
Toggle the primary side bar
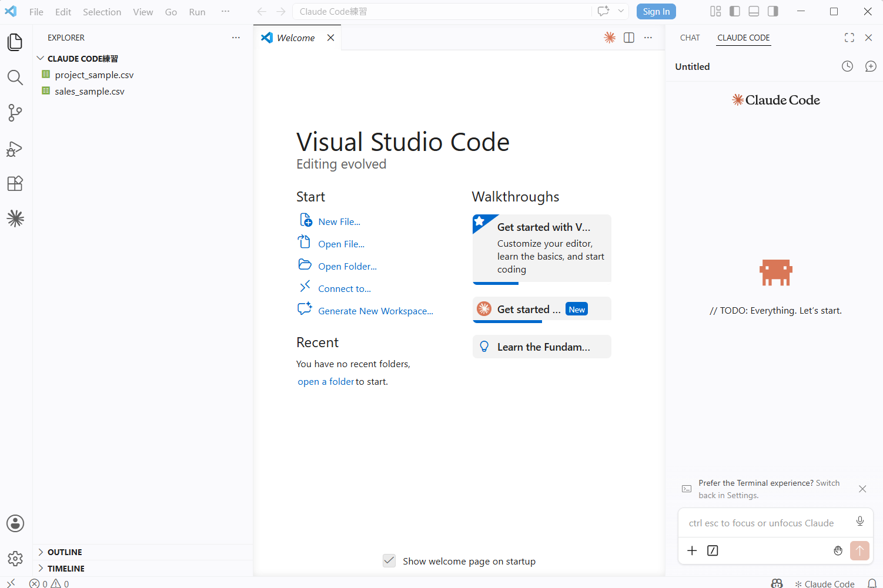coord(735,11)
